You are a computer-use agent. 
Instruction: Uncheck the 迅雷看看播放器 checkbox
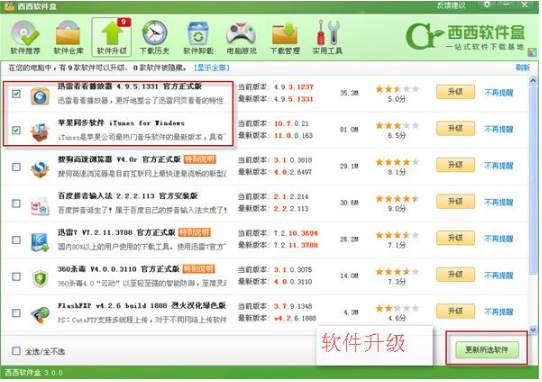[x=16, y=94]
